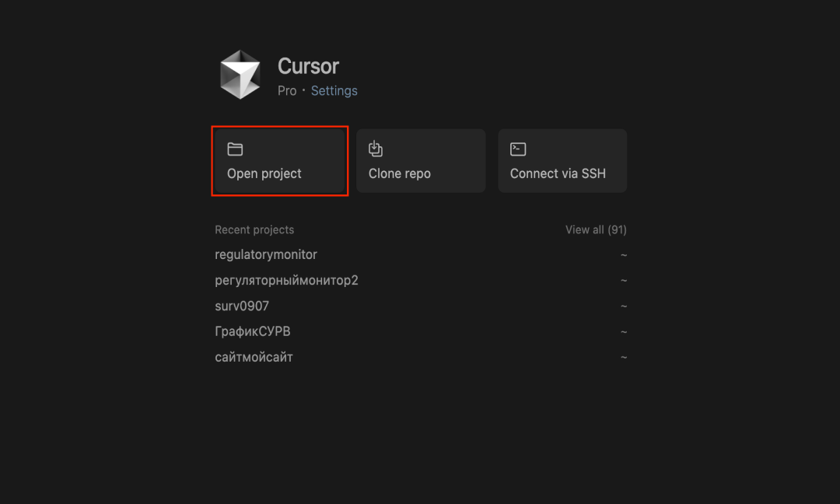
Task: Open the regulatorymonitor recent project
Action: point(266,254)
